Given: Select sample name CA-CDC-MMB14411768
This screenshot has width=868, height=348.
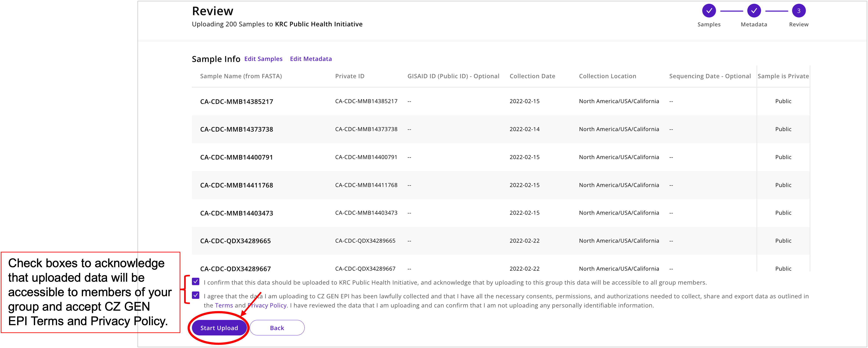Looking at the screenshot, I should 236,186.
